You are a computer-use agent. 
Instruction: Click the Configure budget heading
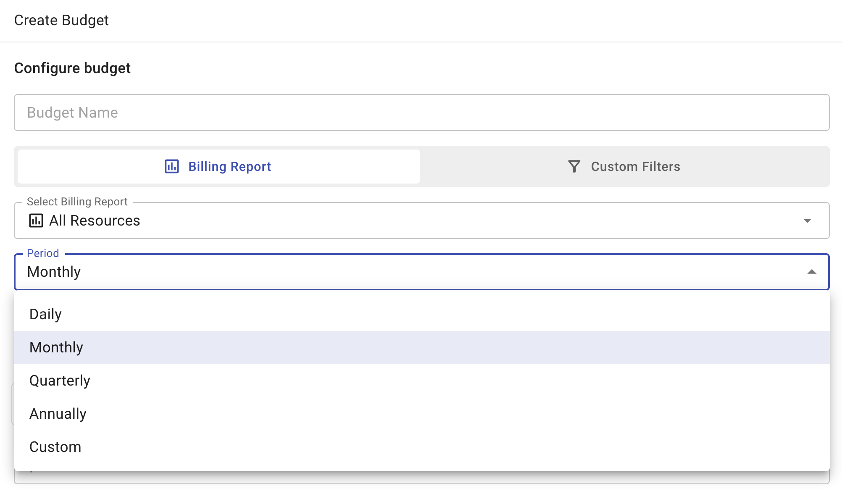(x=72, y=68)
